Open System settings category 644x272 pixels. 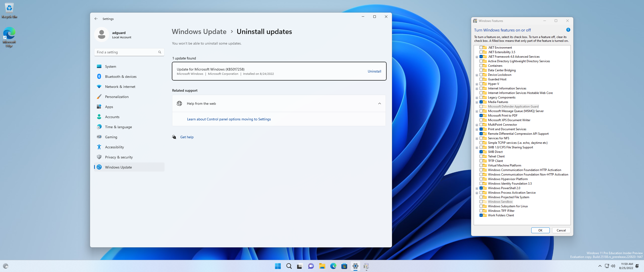click(x=129, y=66)
